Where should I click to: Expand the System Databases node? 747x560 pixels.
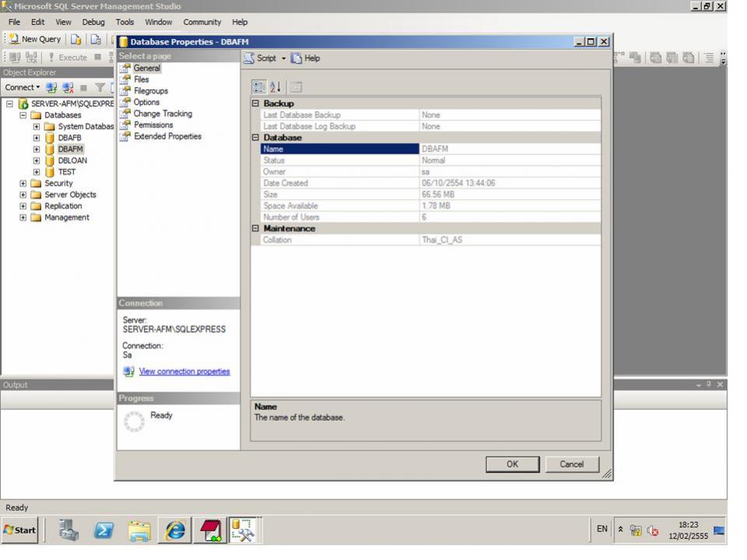point(37,127)
